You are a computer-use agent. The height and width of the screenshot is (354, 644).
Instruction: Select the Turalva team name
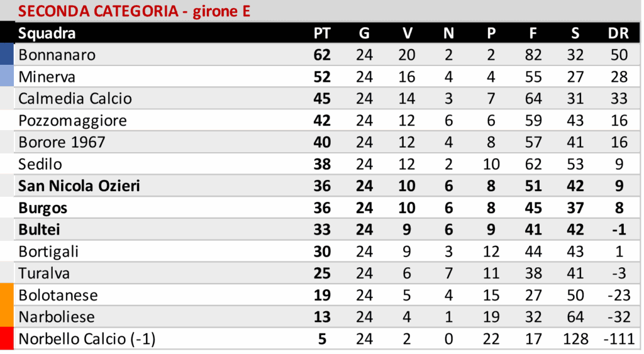click(44, 274)
